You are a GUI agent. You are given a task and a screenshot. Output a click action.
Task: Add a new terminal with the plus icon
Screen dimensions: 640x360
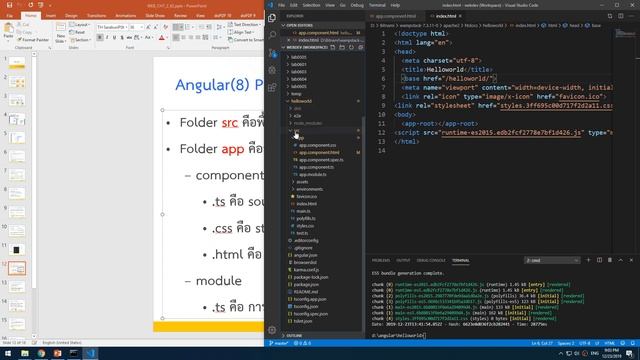(x=588, y=260)
